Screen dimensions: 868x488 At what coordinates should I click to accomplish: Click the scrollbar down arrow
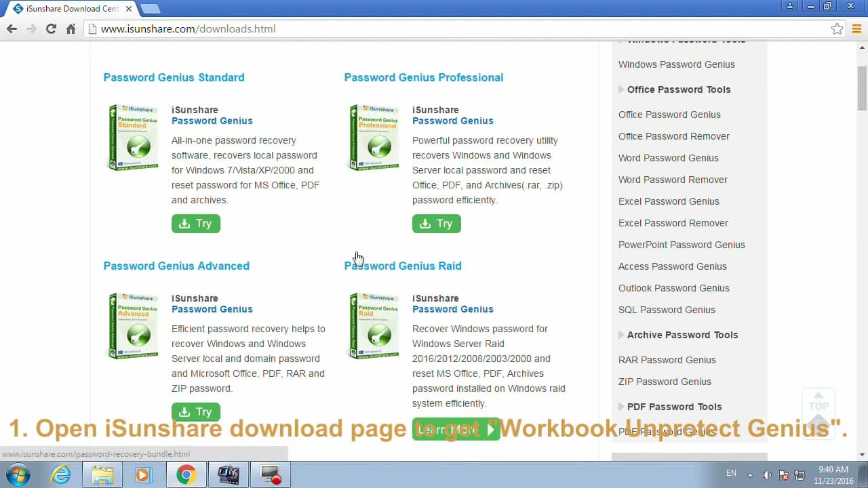[862, 455]
